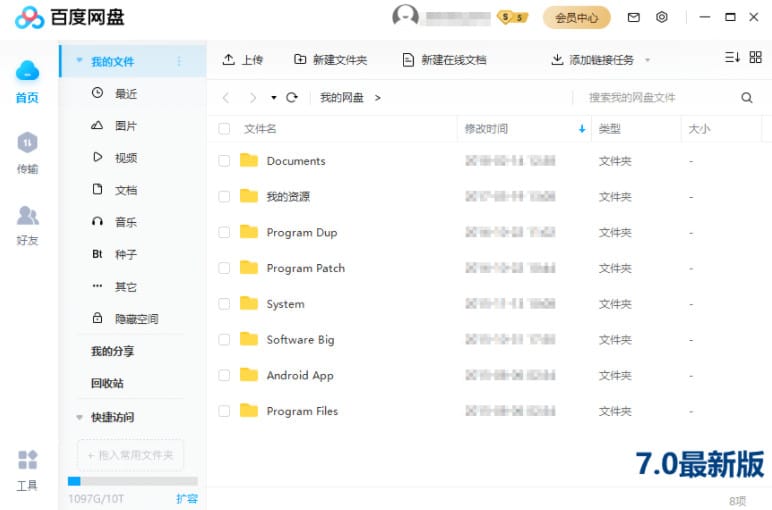Click the three-dot menu beside 我的文件
Image resolution: width=772 pixels, height=510 pixels.
(179, 61)
